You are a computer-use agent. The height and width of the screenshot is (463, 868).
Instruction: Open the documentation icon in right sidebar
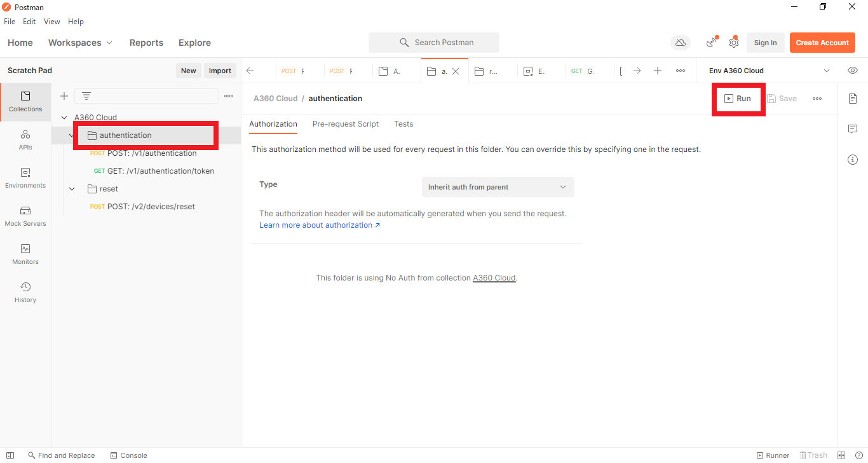tap(853, 99)
